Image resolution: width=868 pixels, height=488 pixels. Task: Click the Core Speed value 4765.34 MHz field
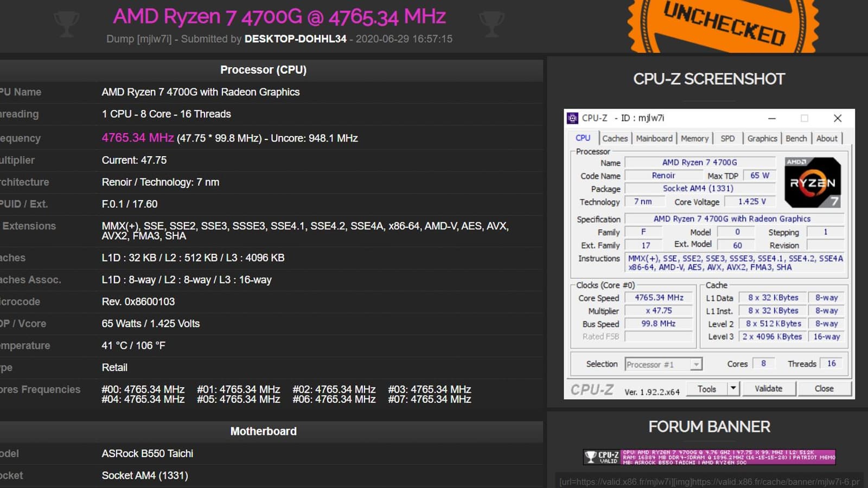pyautogui.click(x=659, y=298)
